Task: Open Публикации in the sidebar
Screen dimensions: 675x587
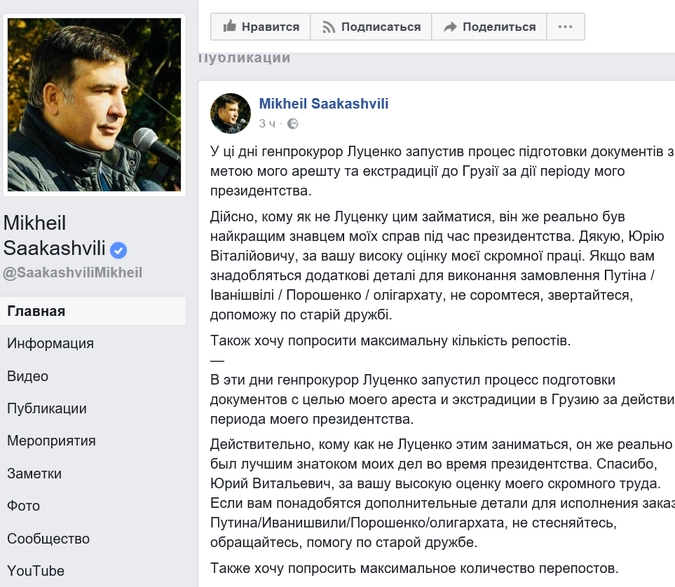Action: click(46, 408)
